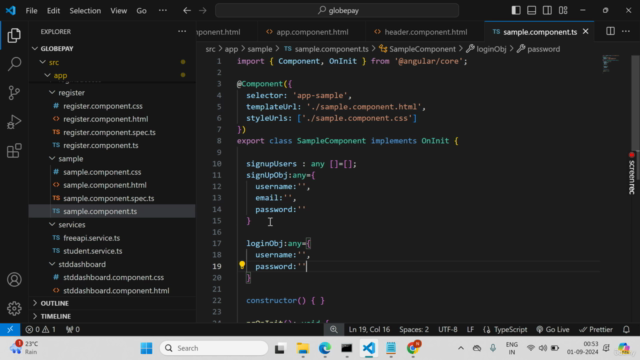Image resolution: width=640 pixels, height=360 pixels.
Task: Open errors and warnings status item
Action: tap(40, 329)
